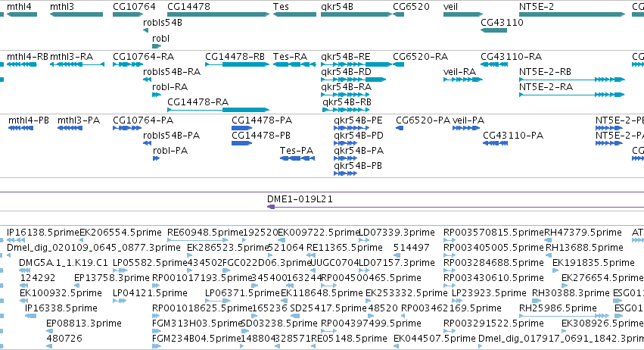Screen dimensions: 644x350
Task: Select the qkr54B-RA transcript label
Action: pyautogui.click(x=347, y=87)
